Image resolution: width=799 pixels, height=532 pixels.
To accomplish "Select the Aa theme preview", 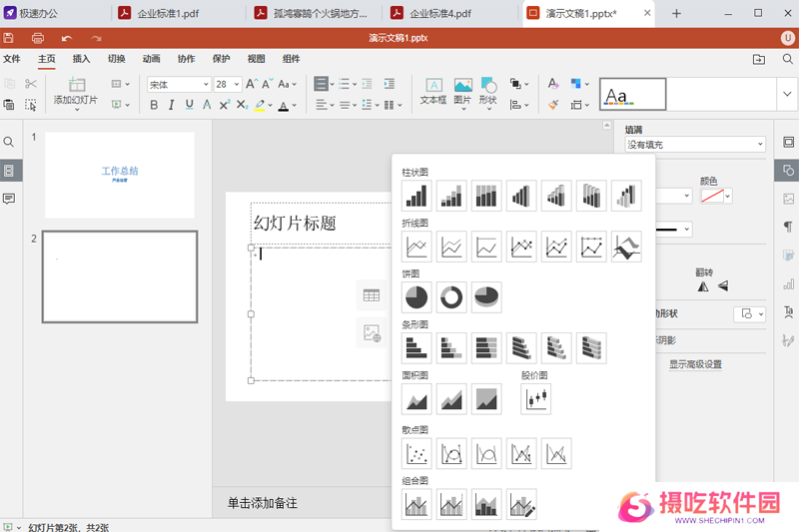I will tap(633, 94).
